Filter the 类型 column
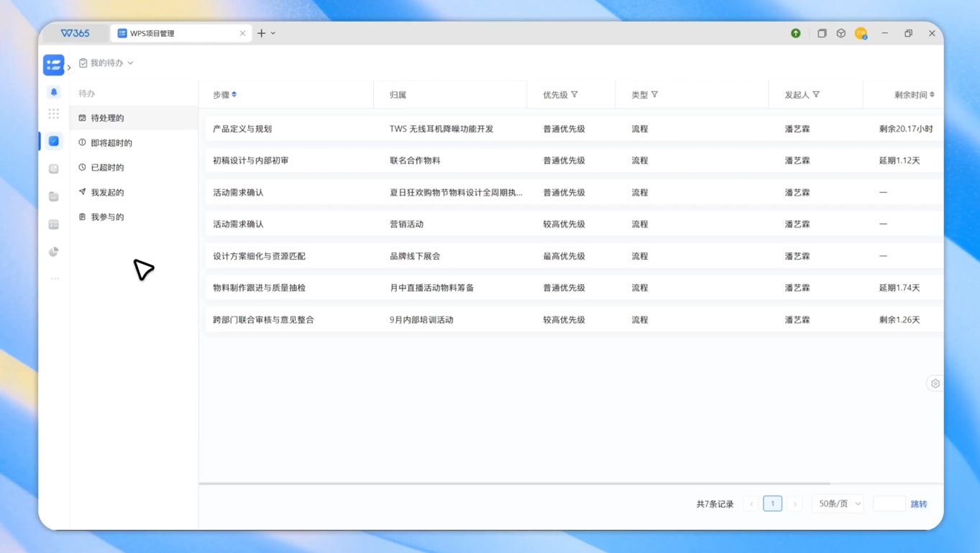This screenshot has height=553, width=980. click(x=654, y=94)
